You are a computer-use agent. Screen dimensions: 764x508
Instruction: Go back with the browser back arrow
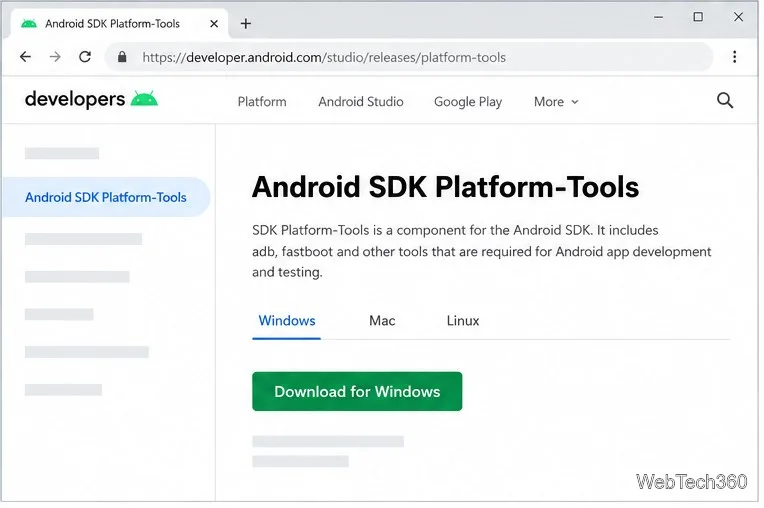tap(25, 57)
